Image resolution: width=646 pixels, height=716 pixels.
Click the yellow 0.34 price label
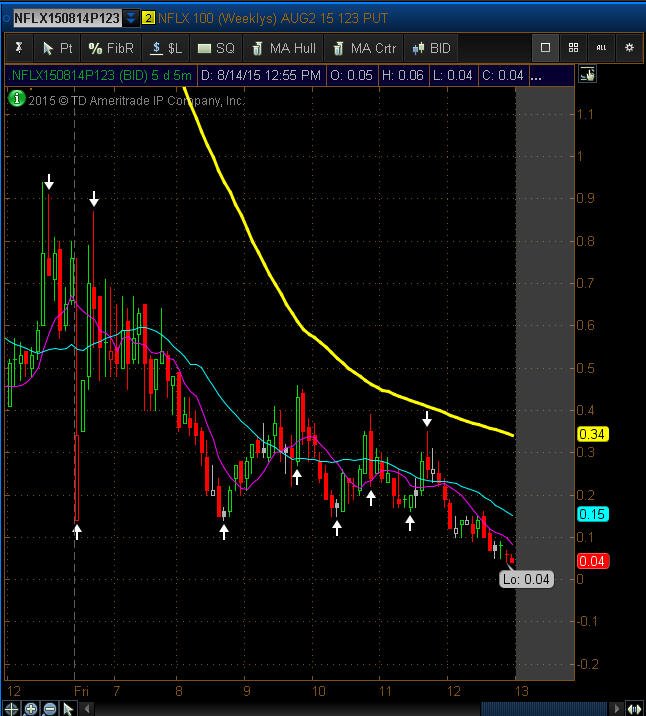click(593, 434)
